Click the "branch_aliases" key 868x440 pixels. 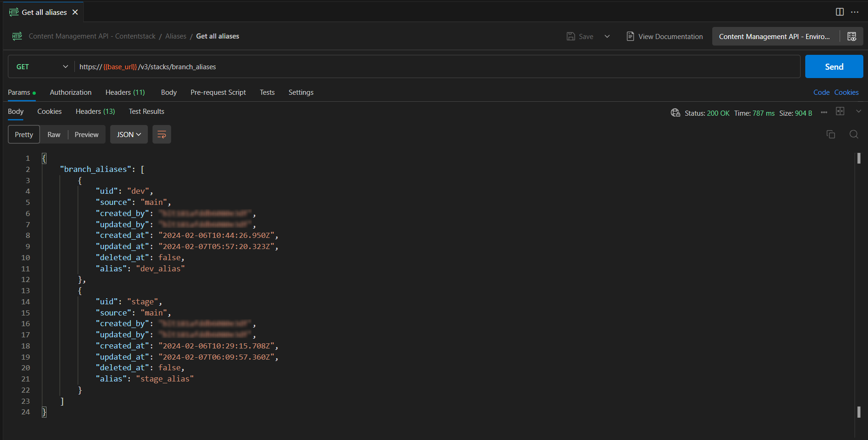click(96, 169)
